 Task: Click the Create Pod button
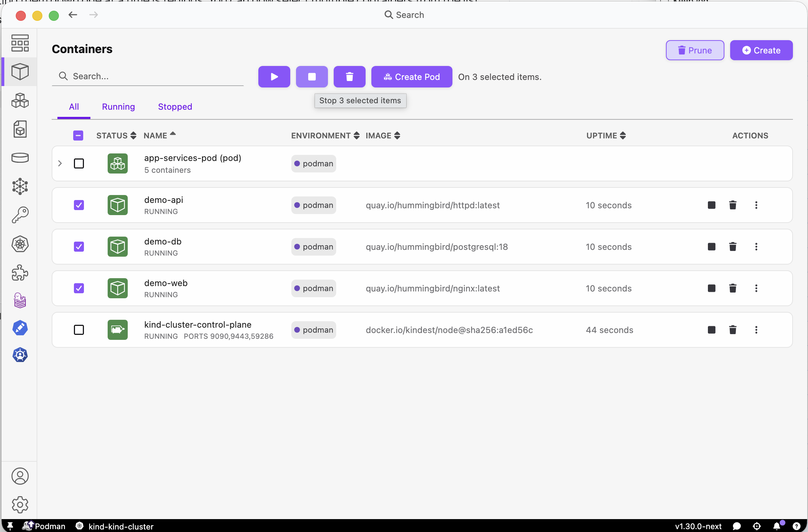coord(412,77)
